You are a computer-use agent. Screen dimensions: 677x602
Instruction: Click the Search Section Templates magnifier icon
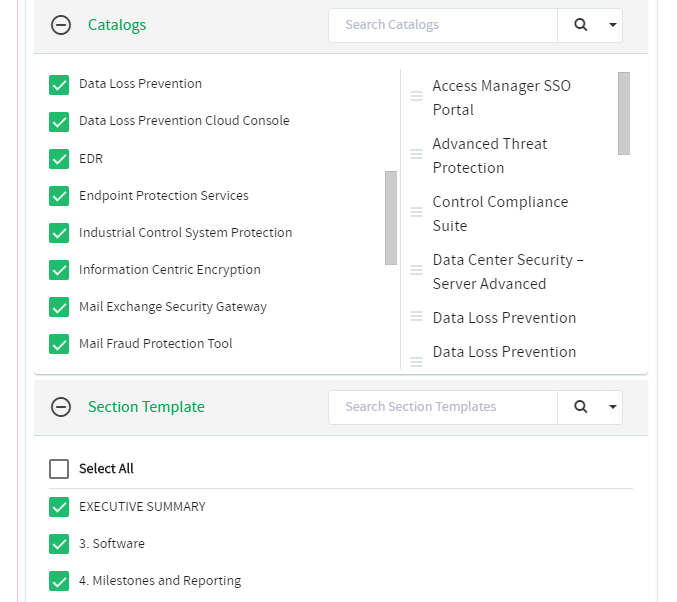coord(580,407)
